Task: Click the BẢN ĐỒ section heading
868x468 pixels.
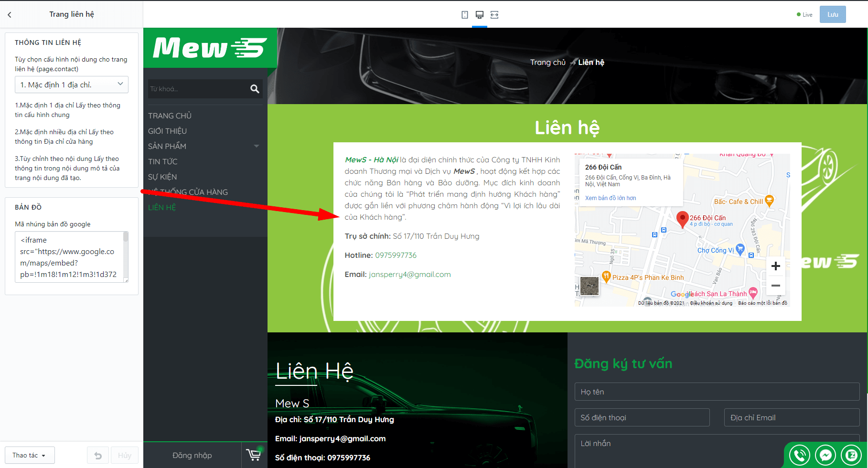Action: (28, 207)
